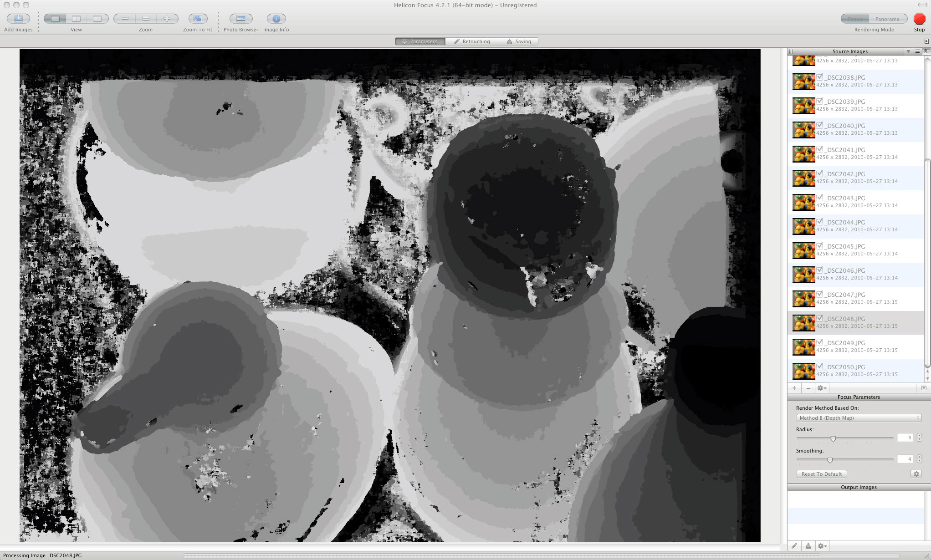The width and height of the screenshot is (931, 560).
Task: Select the stacked View layout icon
Action: coord(97,19)
